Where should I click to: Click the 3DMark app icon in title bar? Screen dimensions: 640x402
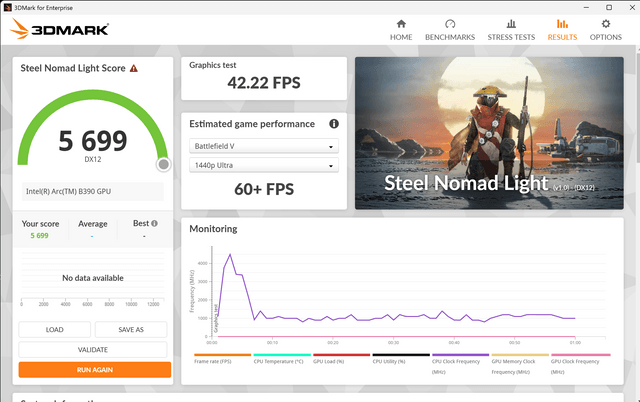pyautogui.click(x=7, y=7)
